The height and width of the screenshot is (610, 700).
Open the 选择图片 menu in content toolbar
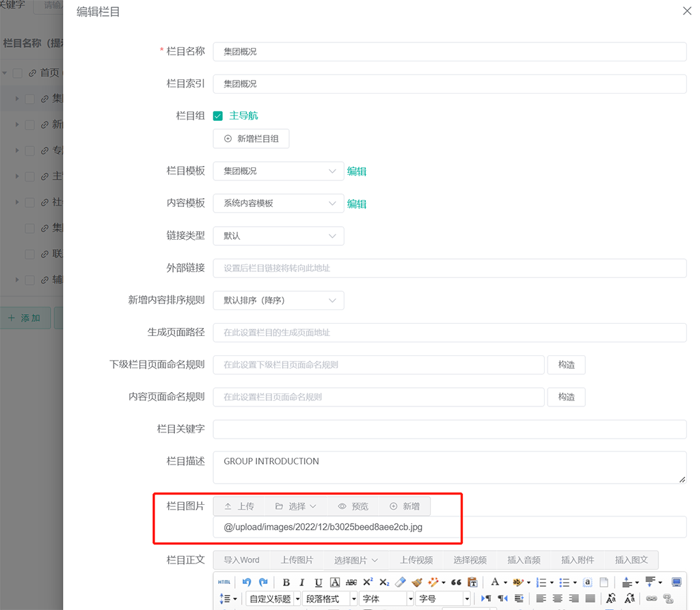(356, 560)
